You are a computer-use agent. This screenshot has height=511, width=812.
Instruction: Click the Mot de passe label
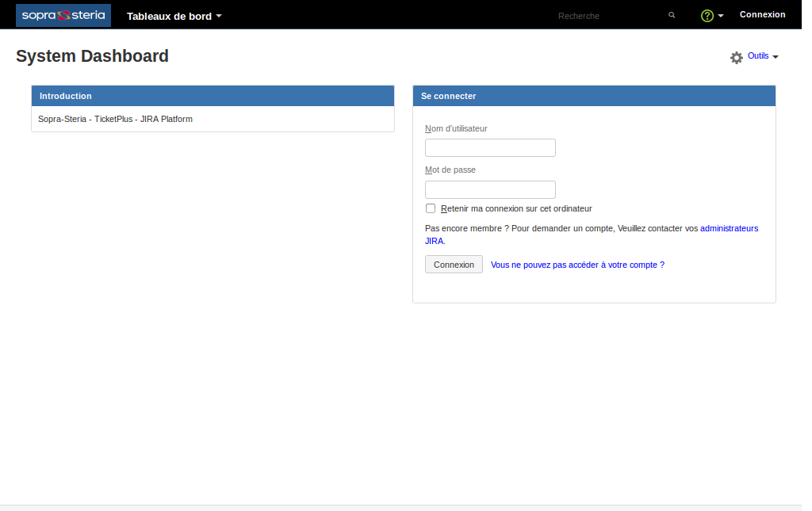click(450, 170)
